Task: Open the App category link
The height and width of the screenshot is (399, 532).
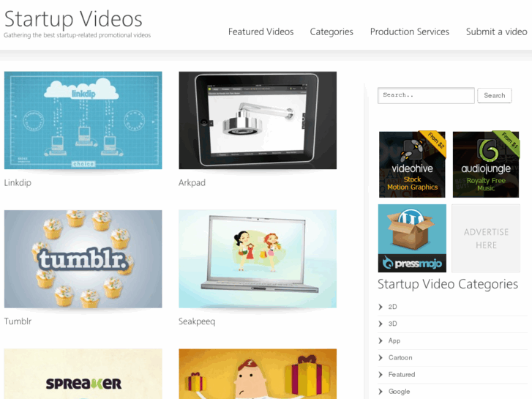Action: coord(394,340)
